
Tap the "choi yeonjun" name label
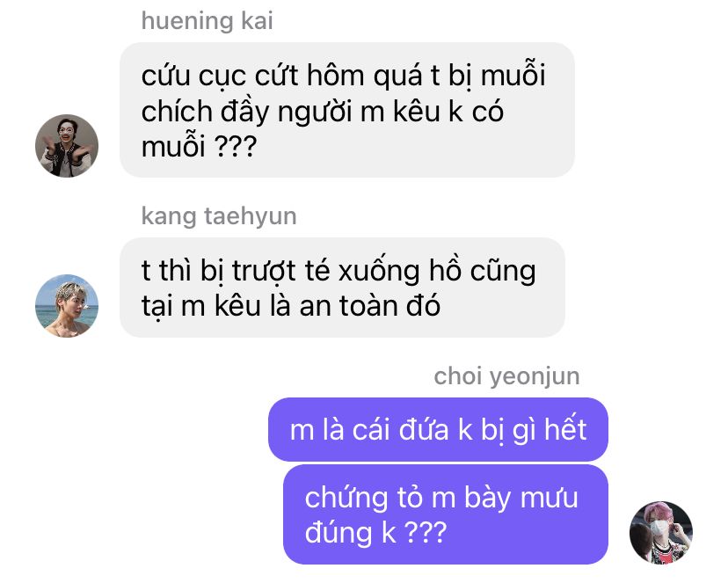tap(506, 376)
